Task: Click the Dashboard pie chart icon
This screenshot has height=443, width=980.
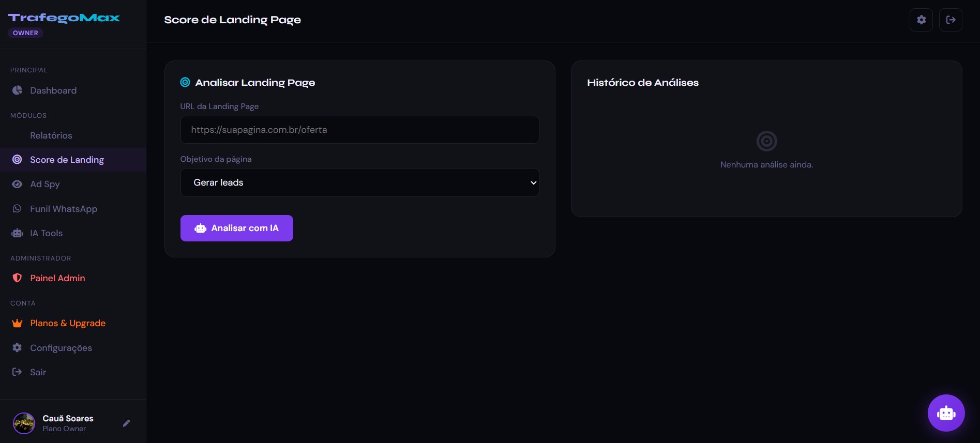Action: pos(17,90)
